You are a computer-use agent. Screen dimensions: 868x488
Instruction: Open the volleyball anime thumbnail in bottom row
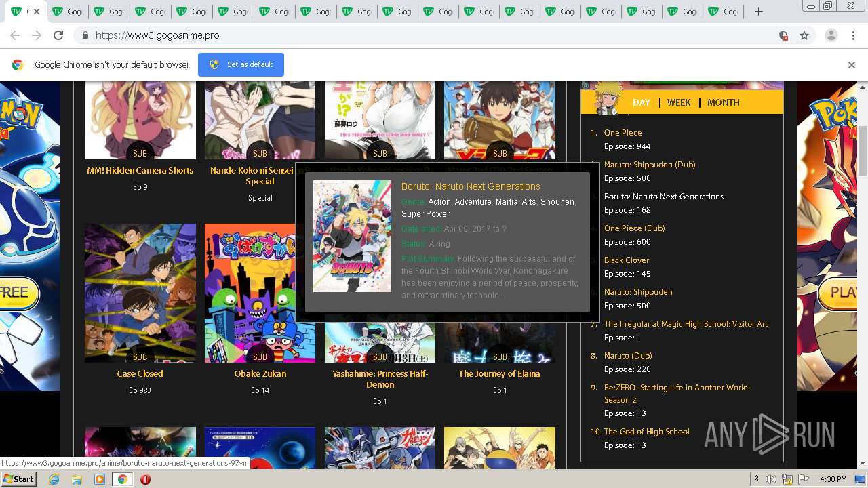500,447
